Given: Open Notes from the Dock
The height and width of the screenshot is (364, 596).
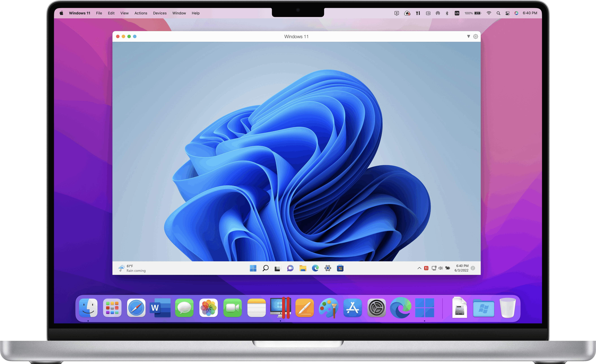Looking at the screenshot, I should [256, 308].
